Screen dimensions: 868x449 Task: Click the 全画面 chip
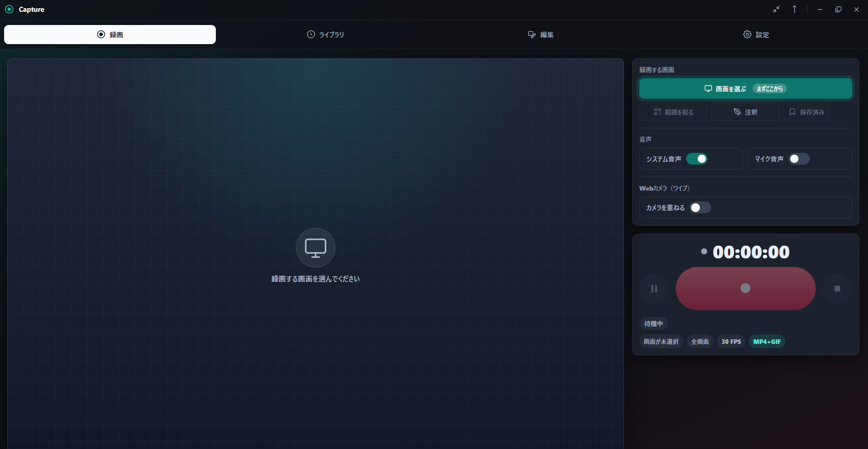(x=700, y=342)
